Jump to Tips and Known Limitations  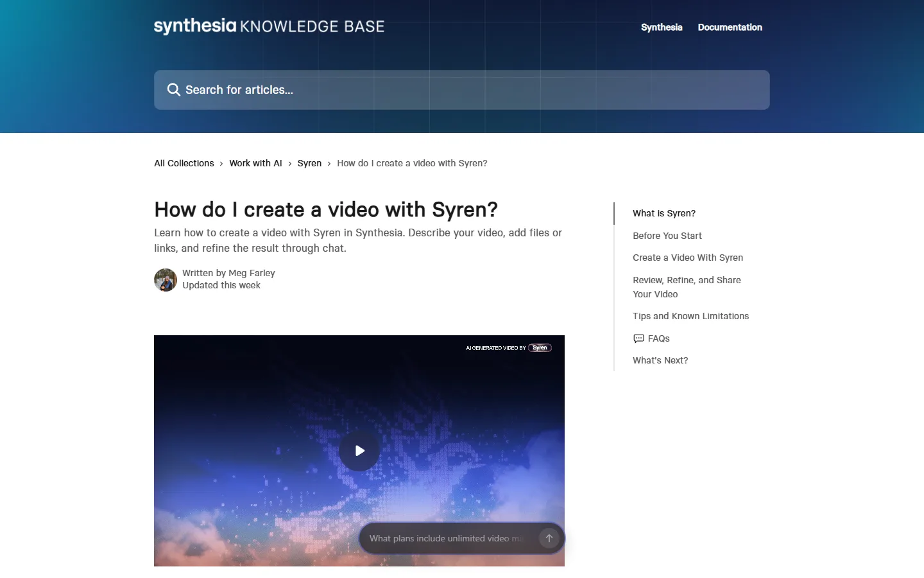pyautogui.click(x=691, y=316)
